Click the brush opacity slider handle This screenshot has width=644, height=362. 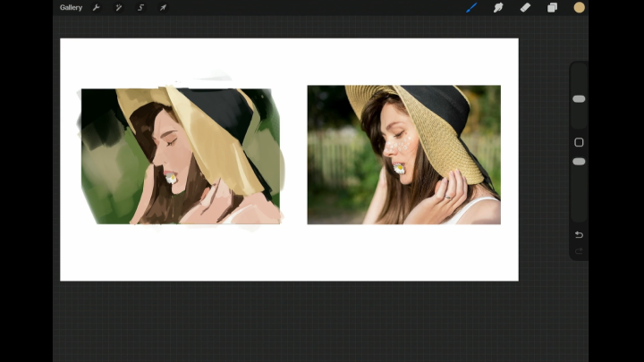click(x=579, y=162)
